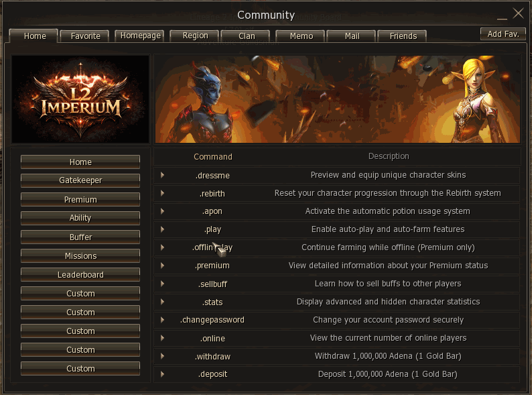Select the .premium command text
532x395 pixels.
click(212, 266)
